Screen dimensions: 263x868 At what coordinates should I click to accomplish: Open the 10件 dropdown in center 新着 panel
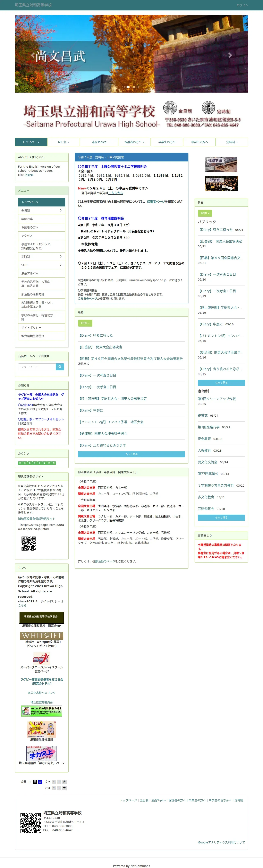[85, 323]
